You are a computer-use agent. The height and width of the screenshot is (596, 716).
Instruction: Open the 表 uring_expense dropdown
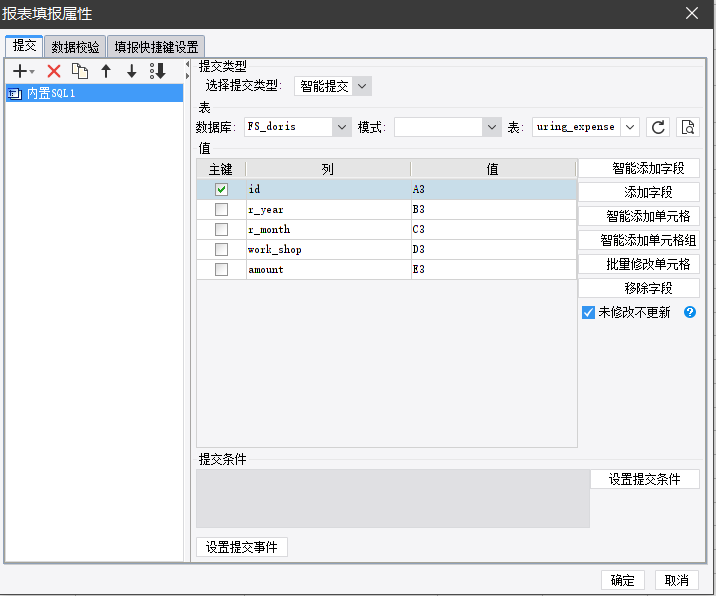(x=630, y=127)
